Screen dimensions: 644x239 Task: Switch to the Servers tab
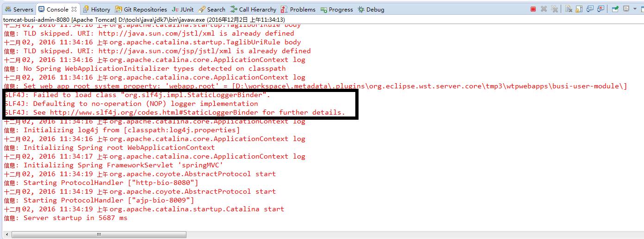click(19, 9)
